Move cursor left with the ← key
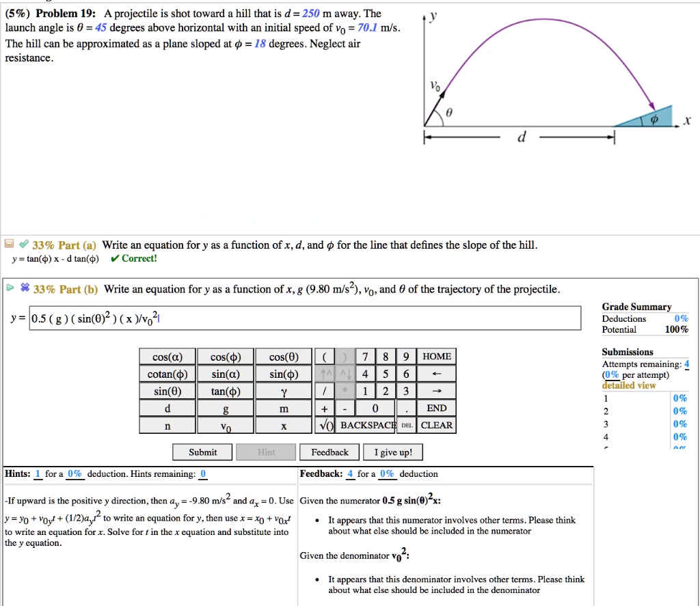 tap(437, 374)
